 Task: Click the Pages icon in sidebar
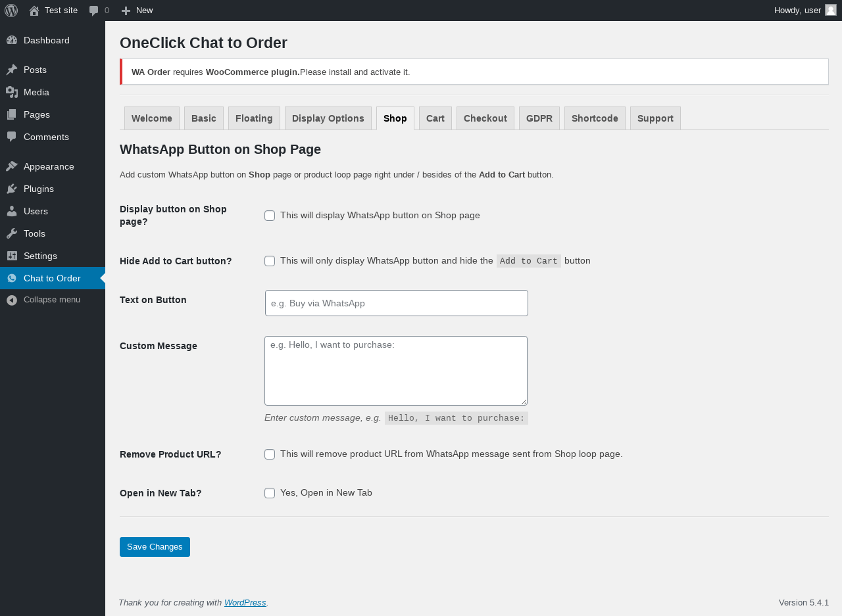point(12,114)
